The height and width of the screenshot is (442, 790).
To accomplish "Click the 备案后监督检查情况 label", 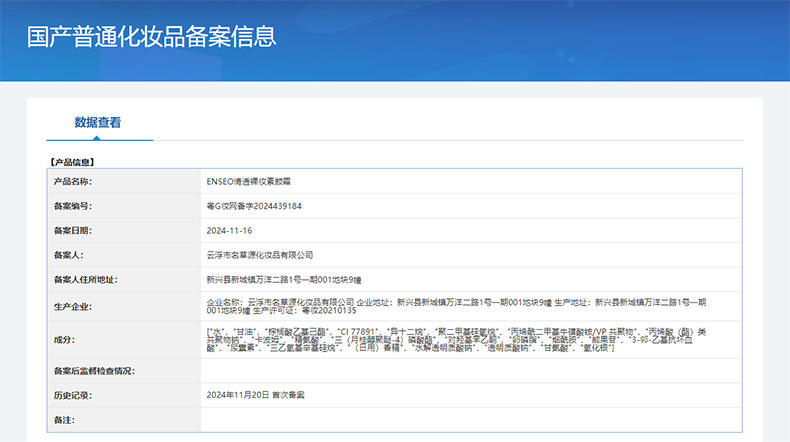I will tap(94, 371).
